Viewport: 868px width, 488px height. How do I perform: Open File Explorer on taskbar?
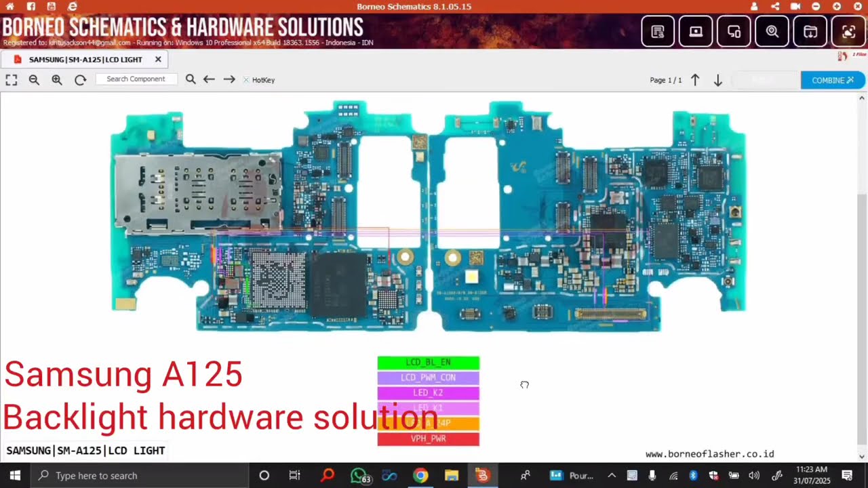[x=452, y=475]
